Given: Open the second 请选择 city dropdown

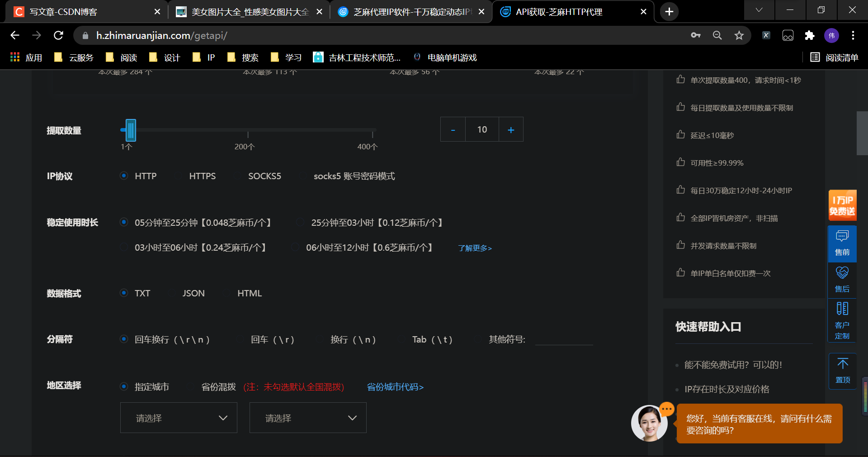Looking at the screenshot, I should 308,418.
